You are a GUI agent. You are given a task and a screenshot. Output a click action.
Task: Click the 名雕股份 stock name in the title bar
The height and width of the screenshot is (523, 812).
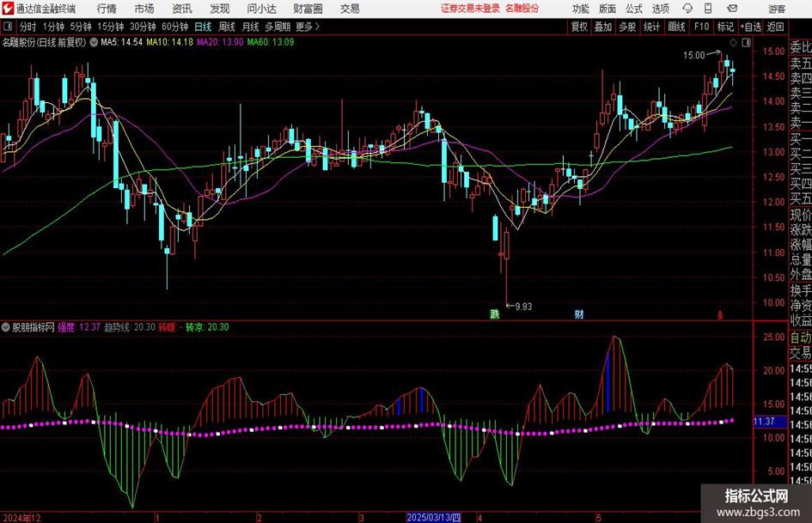522,9
